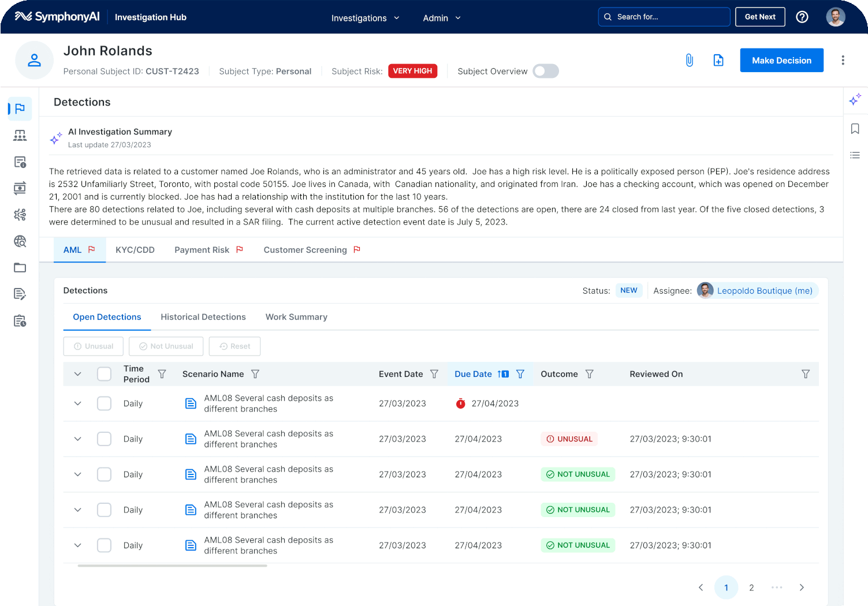Click the paperclip attachments icon
The width and height of the screenshot is (868, 606).
coord(689,60)
